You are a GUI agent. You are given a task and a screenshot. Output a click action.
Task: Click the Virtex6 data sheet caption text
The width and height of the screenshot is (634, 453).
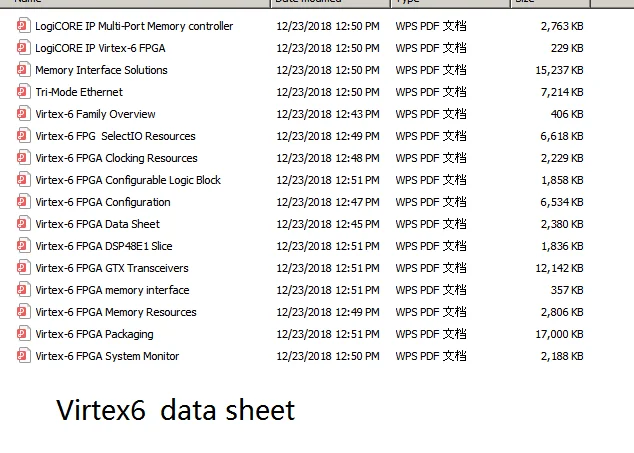tap(175, 410)
